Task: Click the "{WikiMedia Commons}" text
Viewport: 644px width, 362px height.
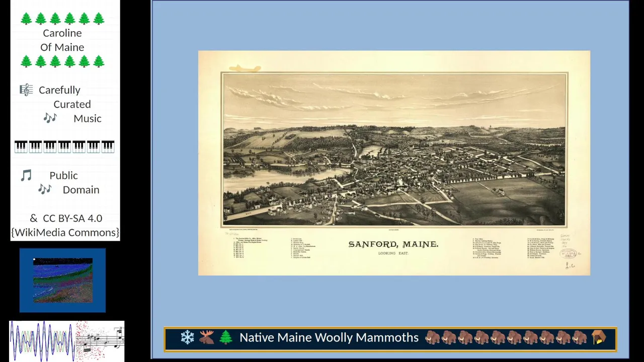Action: [65, 232]
